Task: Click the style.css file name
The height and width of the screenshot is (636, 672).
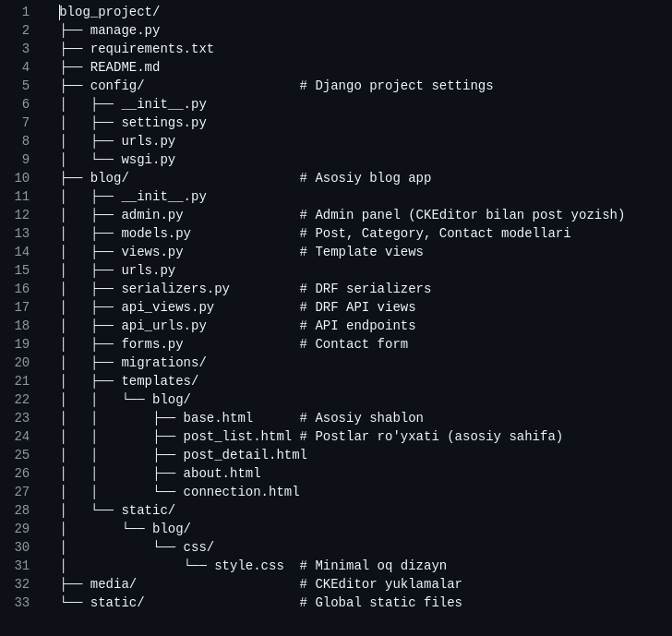Action: (x=249, y=566)
